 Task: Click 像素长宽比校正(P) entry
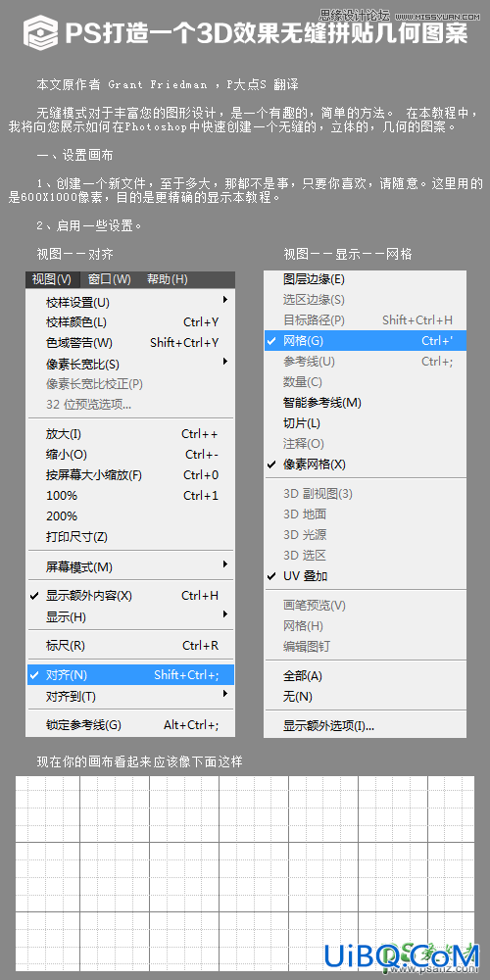click(130, 384)
